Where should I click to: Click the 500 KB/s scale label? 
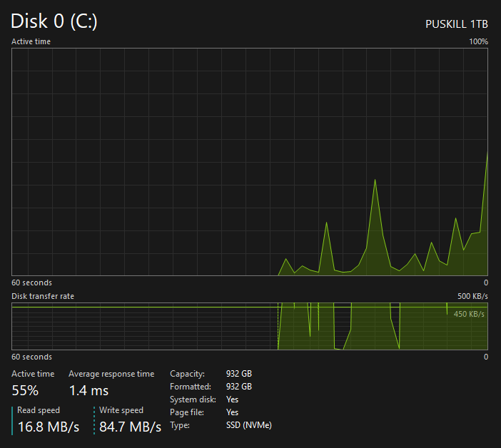click(472, 296)
